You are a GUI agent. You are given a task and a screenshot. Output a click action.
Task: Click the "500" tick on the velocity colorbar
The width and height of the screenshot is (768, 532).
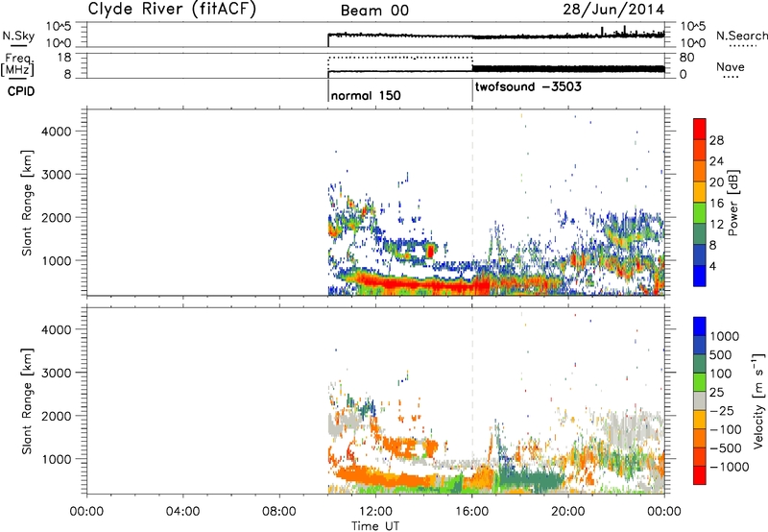click(721, 354)
